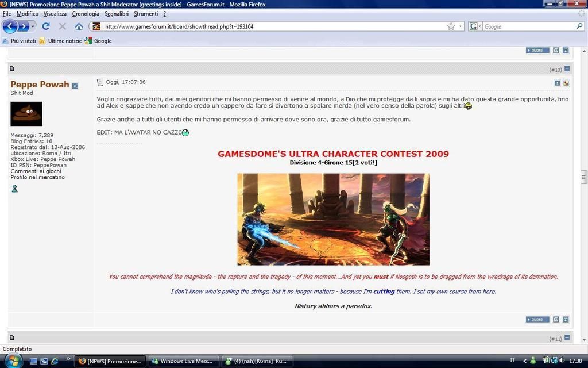Open the Firefox home page icon
This screenshot has height=368, width=588.
coord(79,26)
